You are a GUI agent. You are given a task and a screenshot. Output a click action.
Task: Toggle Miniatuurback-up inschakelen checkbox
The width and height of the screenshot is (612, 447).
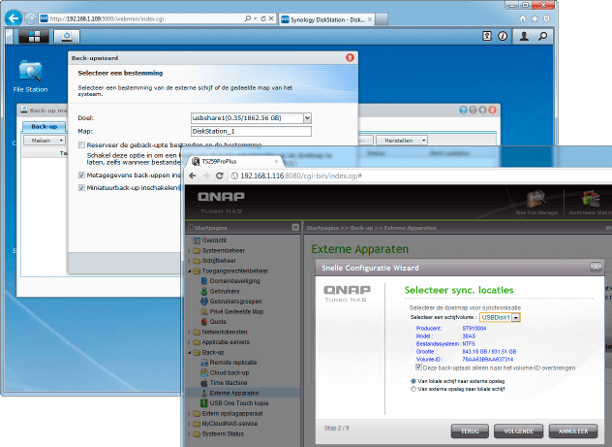click(x=82, y=188)
